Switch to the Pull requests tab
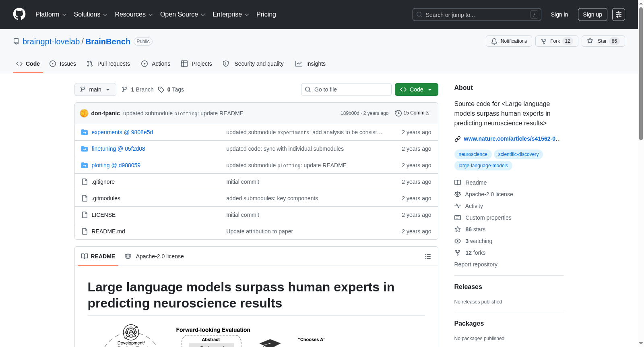Viewport: 644px width, 347px height. (108, 64)
